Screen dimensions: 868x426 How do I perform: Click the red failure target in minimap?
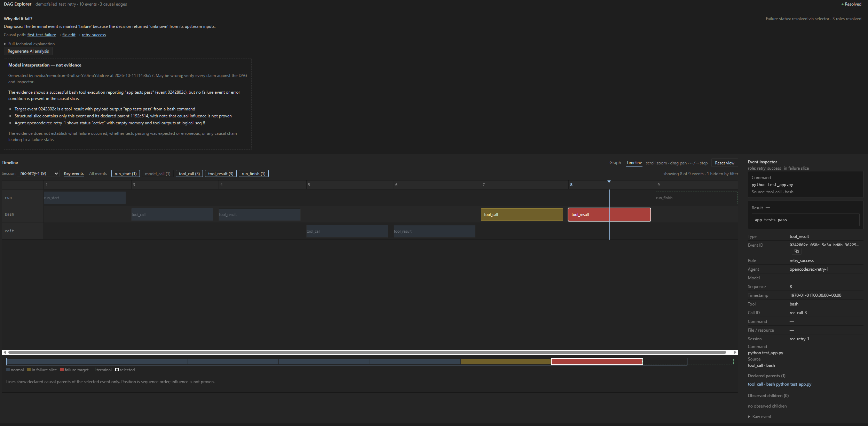point(597,362)
